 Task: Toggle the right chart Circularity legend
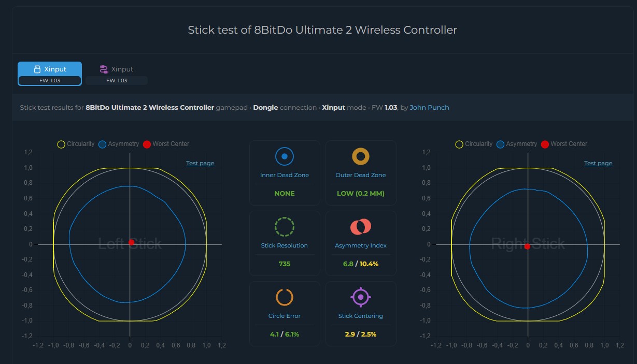474,144
